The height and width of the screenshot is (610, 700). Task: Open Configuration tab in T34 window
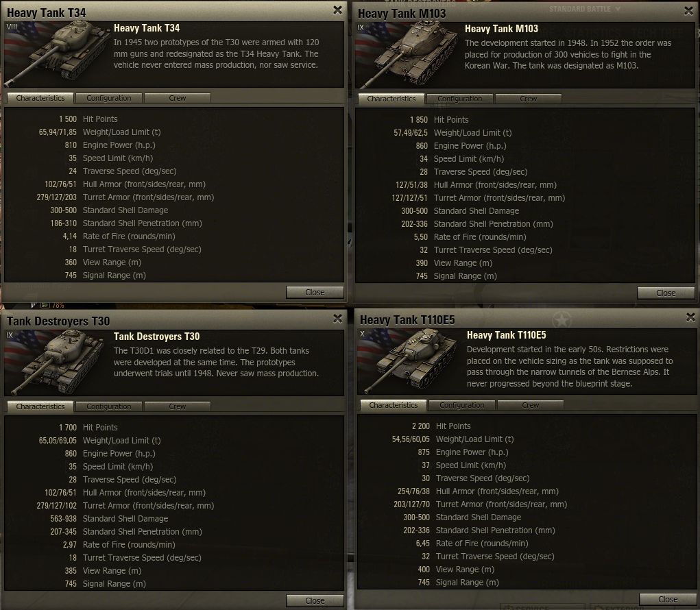point(109,98)
